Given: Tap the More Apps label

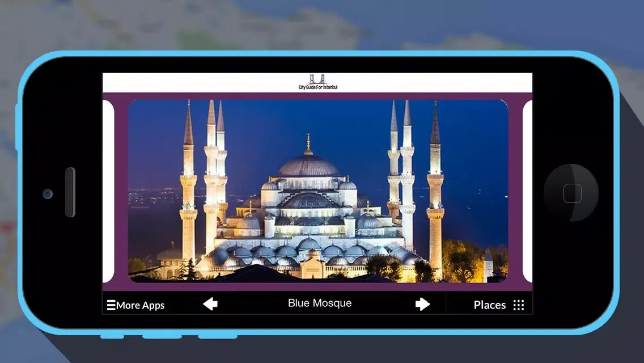Looking at the screenshot, I should point(141,306).
